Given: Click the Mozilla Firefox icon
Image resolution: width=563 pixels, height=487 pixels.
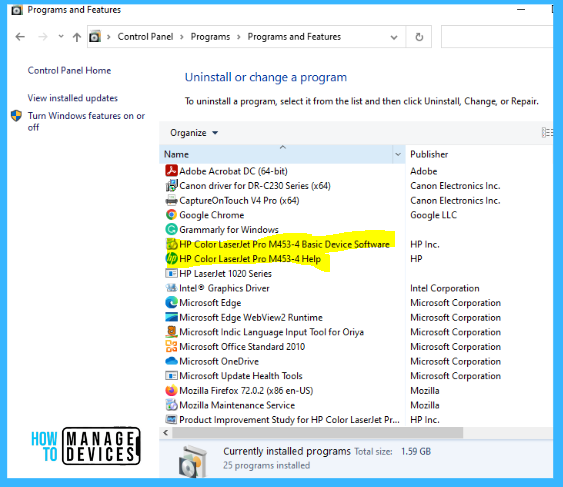Looking at the screenshot, I should pyautogui.click(x=171, y=390).
